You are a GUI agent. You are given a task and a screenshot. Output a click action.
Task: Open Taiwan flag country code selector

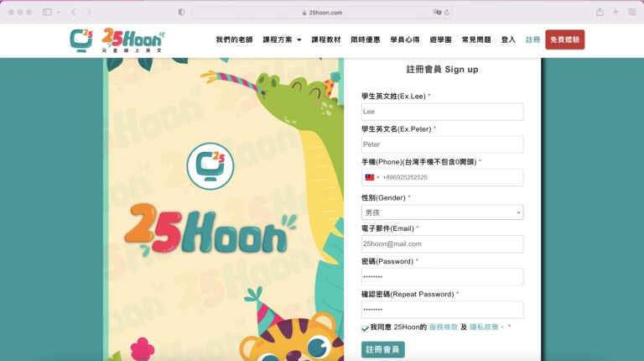click(371, 177)
